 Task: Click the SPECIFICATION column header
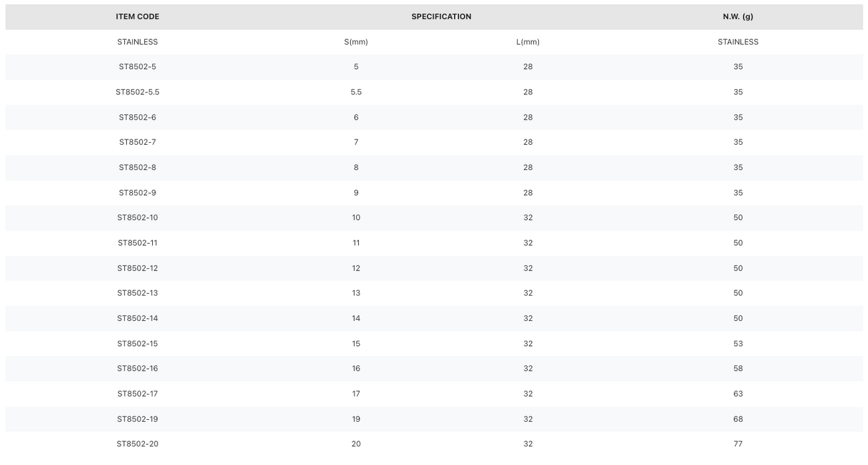441,17
